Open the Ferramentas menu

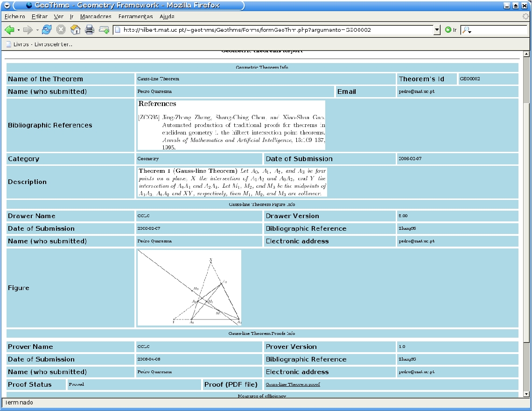coord(135,16)
